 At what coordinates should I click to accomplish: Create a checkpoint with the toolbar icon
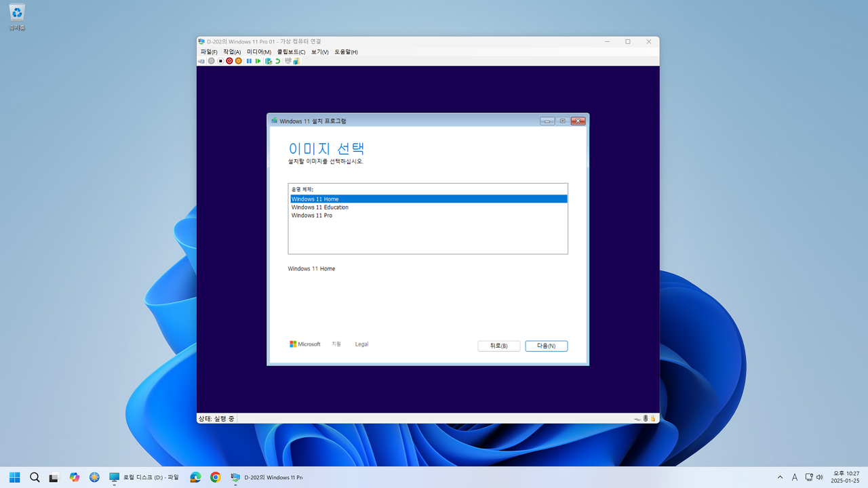(269, 61)
